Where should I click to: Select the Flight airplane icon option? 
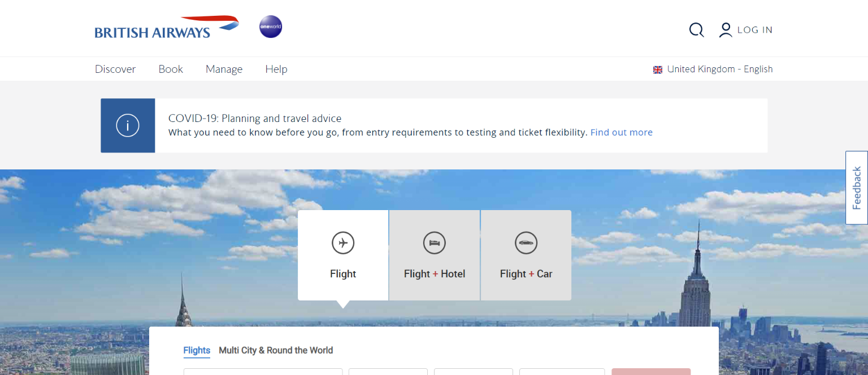click(343, 243)
